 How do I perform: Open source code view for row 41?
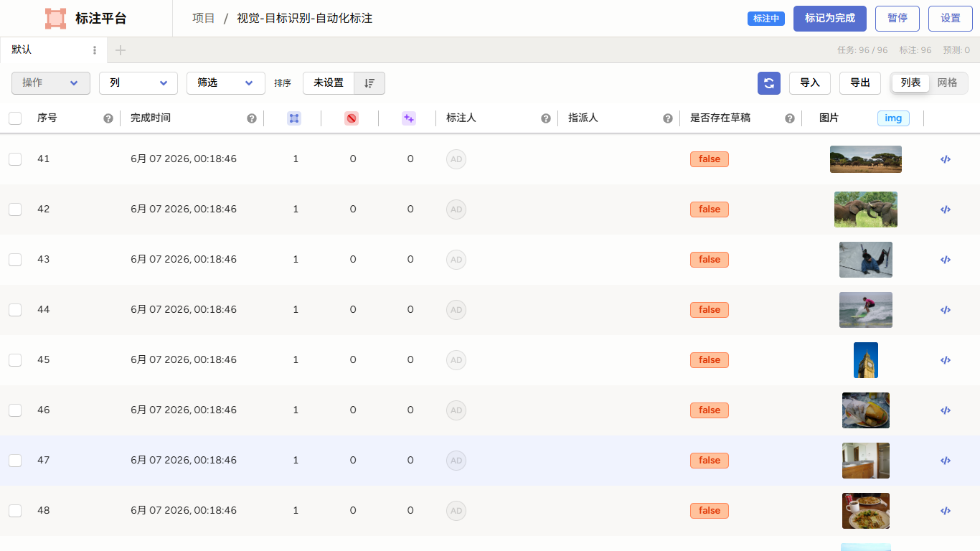tap(946, 159)
